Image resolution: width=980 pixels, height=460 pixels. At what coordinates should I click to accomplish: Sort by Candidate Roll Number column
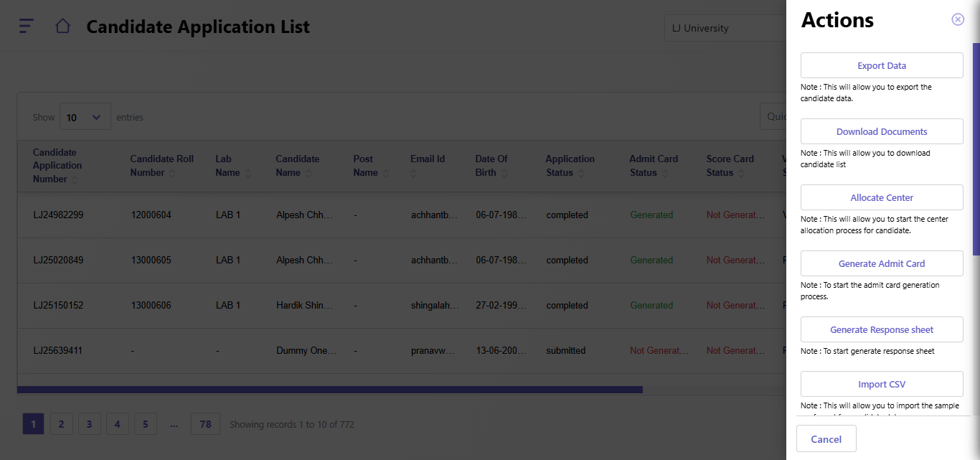click(161, 166)
